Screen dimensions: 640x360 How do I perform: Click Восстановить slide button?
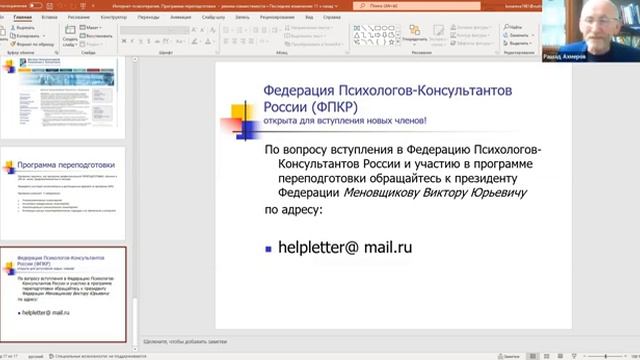point(96,36)
